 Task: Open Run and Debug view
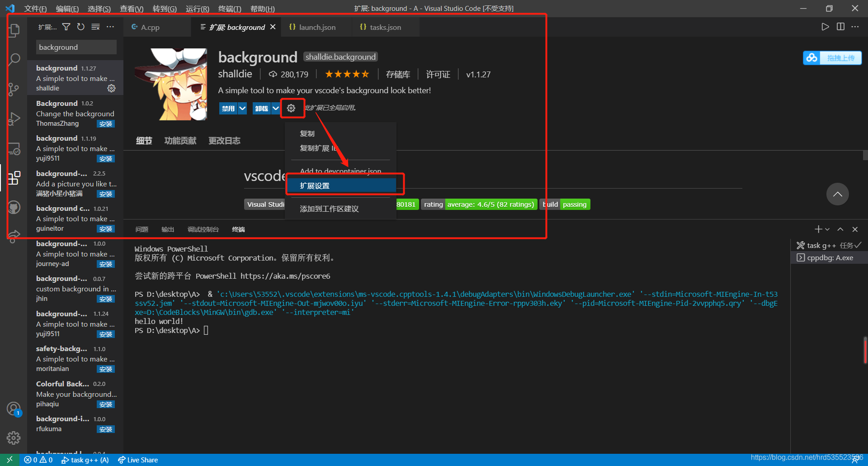pyautogui.click(x=14, y=119)
